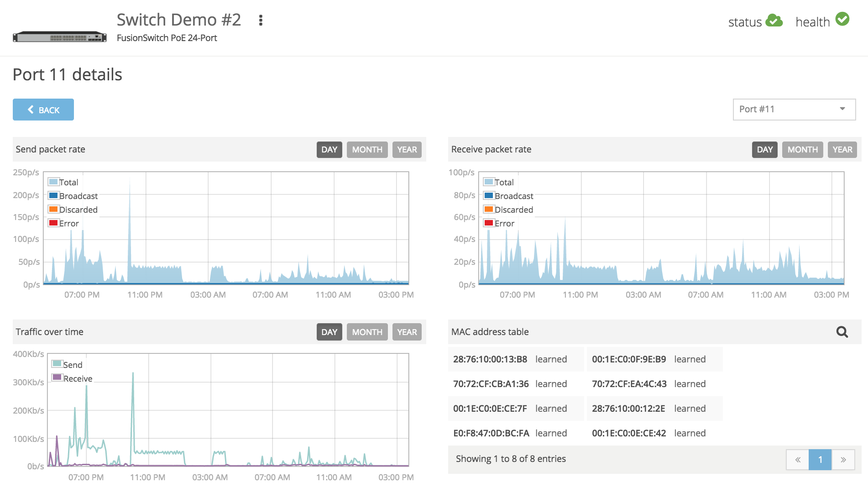The width and height of the screenshot is (868, 493).
Task: Switch Receive packet rate to YEAR
Action: point(842,150)
